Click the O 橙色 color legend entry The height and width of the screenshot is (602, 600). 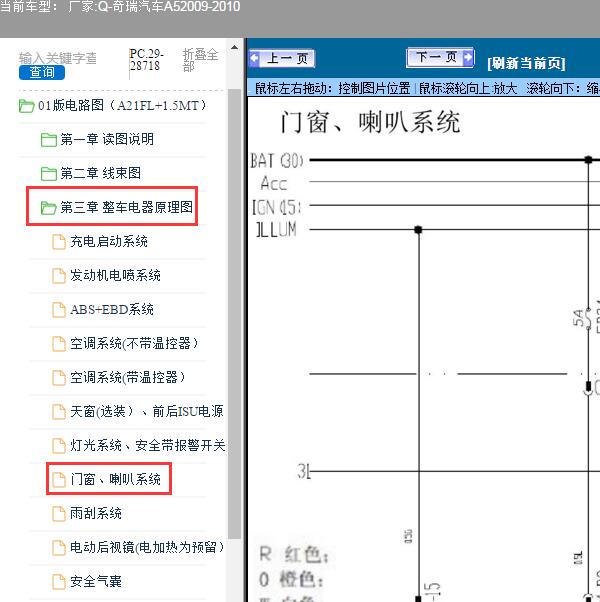click(291, 579)
